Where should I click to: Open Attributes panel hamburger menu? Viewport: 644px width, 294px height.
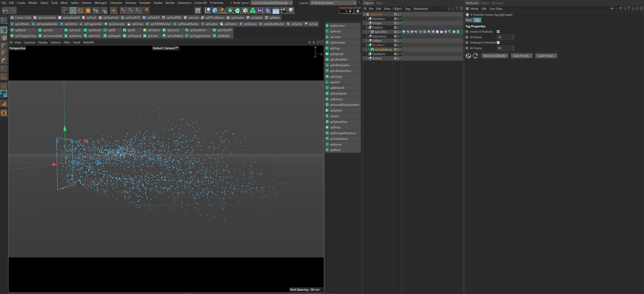point(467,9)
